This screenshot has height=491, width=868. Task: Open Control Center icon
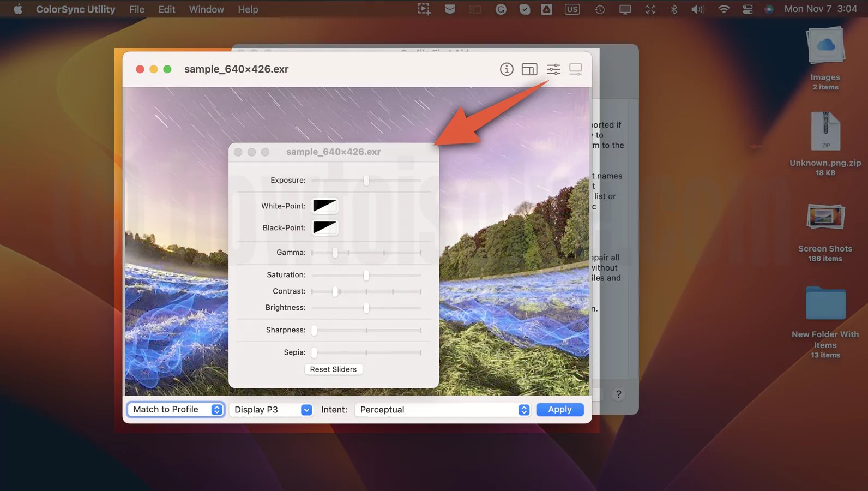(748, 9)
